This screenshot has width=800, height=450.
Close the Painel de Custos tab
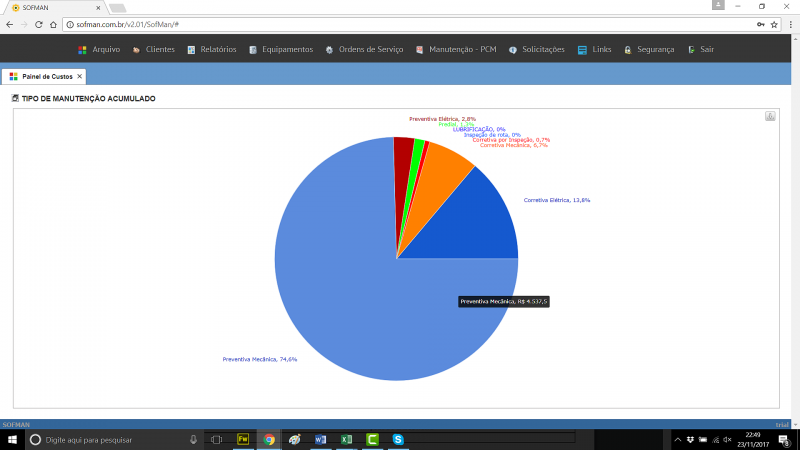point(79,76)
